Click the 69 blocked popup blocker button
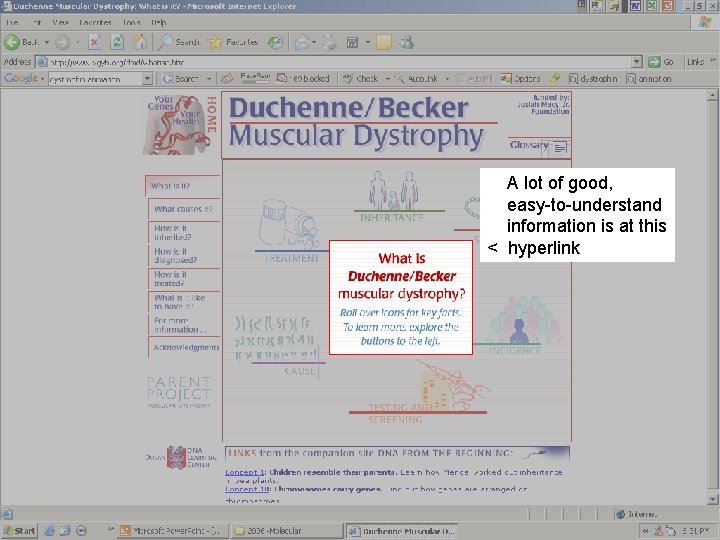The image size is (720, 540). tap(304, 79)
